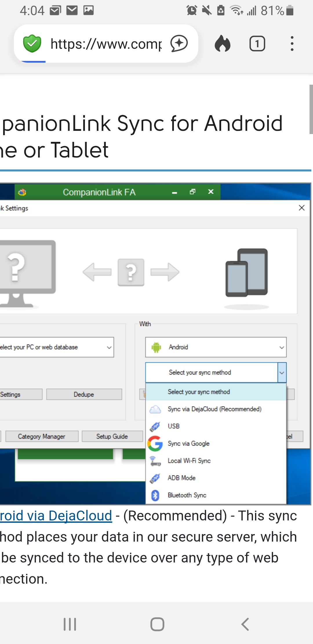
Task: Choose Sync via DejaCloud (Recommended)
Action: (x=216, y=409)
